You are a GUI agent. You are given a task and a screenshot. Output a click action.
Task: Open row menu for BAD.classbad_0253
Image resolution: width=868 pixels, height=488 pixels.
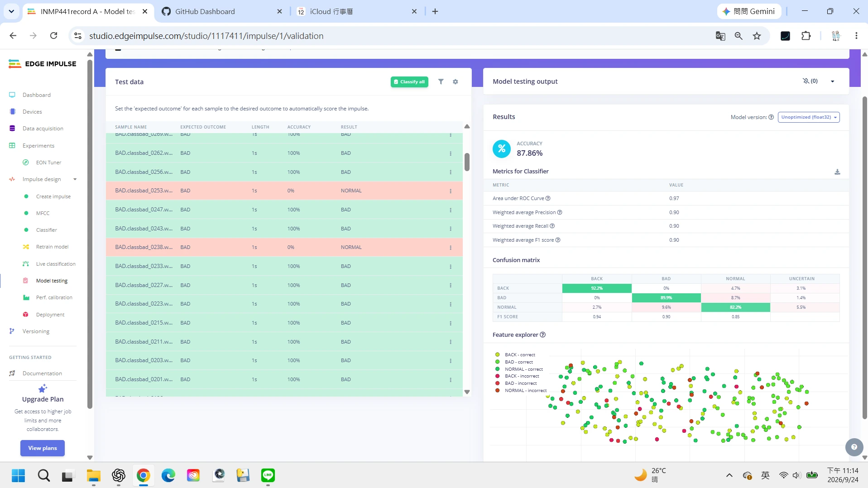[x=451, y=191]
